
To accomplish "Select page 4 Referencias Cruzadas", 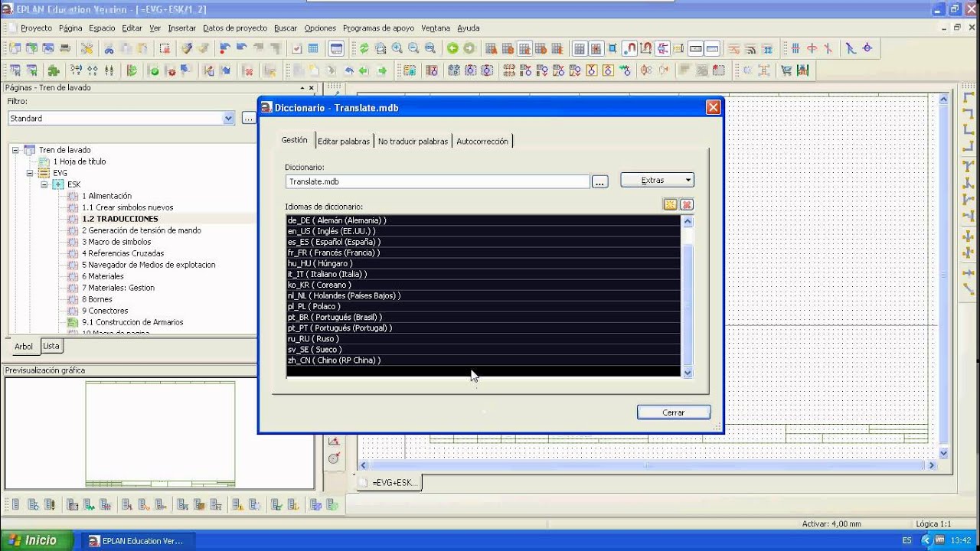I will [x=123, y=253].
